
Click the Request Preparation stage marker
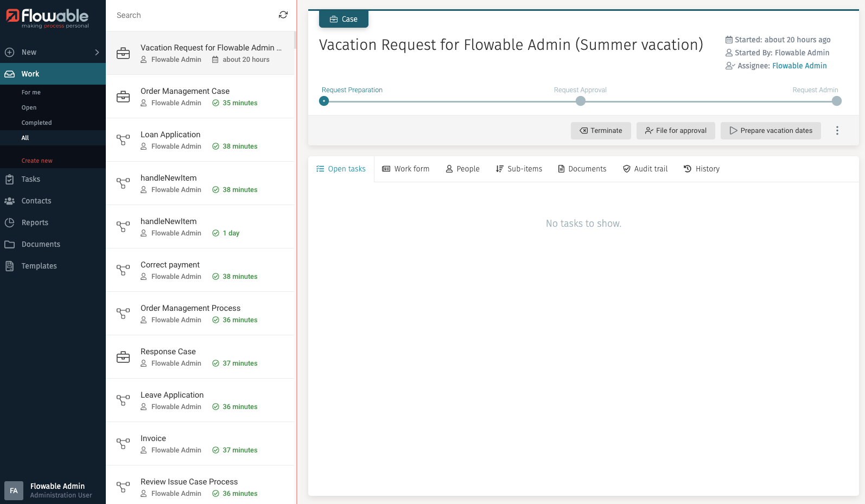(324, 101)
